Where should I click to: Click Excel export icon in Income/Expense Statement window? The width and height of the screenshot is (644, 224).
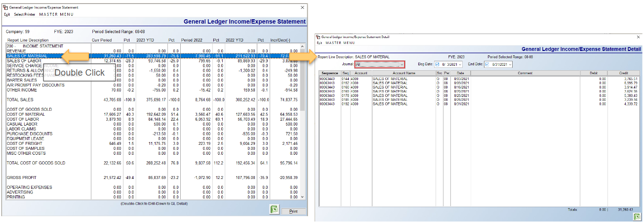pos(273,210)
